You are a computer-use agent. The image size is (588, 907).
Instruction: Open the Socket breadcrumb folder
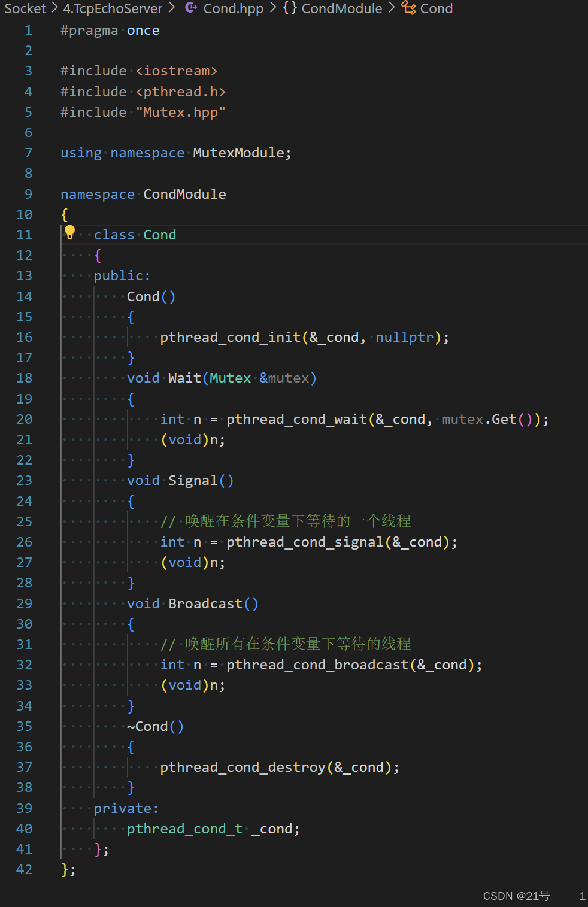25,8
